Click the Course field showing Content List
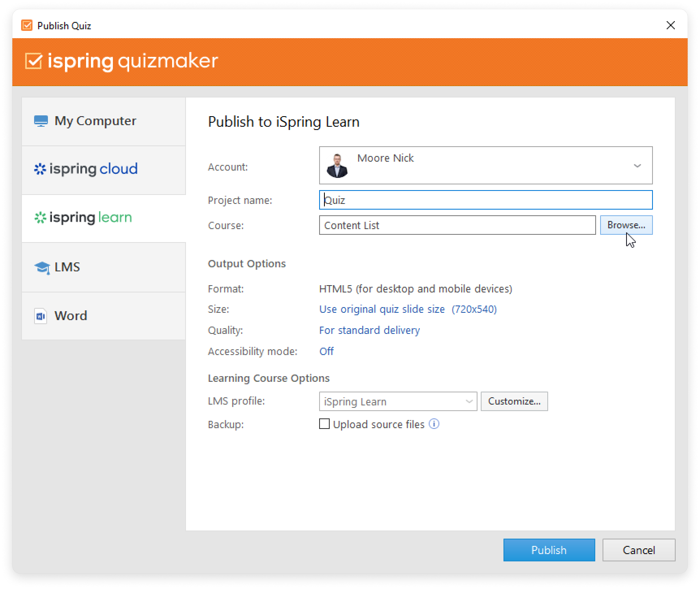 457,225
